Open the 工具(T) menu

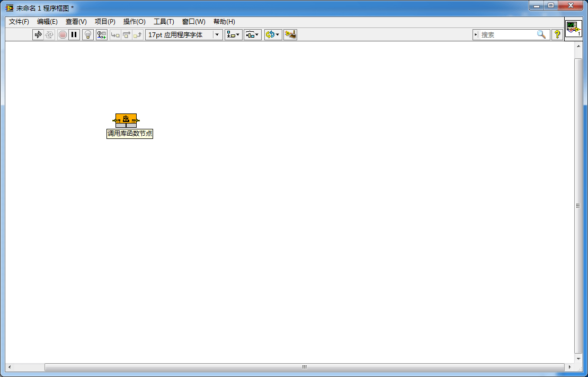point(164,22)
